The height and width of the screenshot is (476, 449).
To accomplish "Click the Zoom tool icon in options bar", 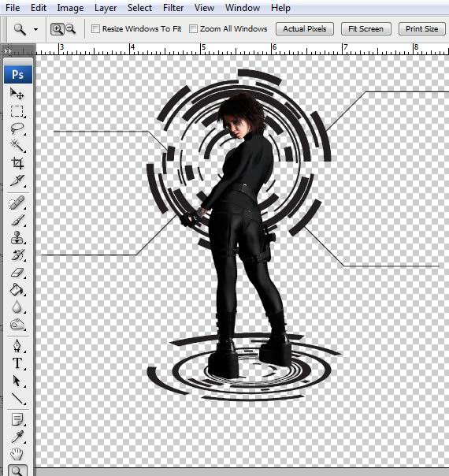I will point(20,29).
